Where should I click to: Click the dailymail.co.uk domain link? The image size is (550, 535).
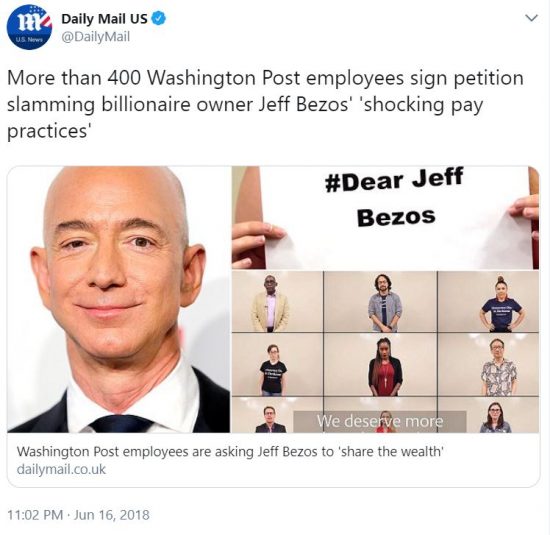(61, 469)
